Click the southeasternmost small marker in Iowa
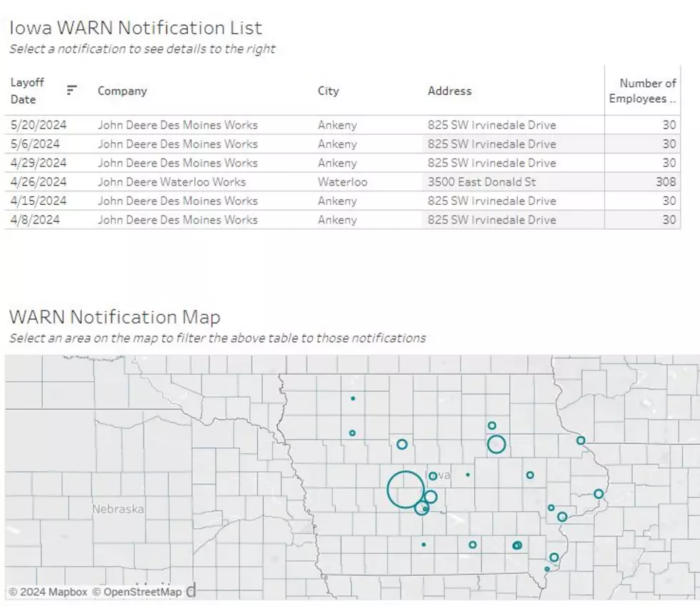 (547, 569)
